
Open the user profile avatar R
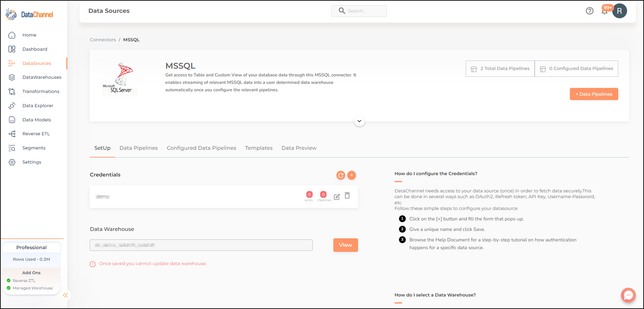pos(620,11)
